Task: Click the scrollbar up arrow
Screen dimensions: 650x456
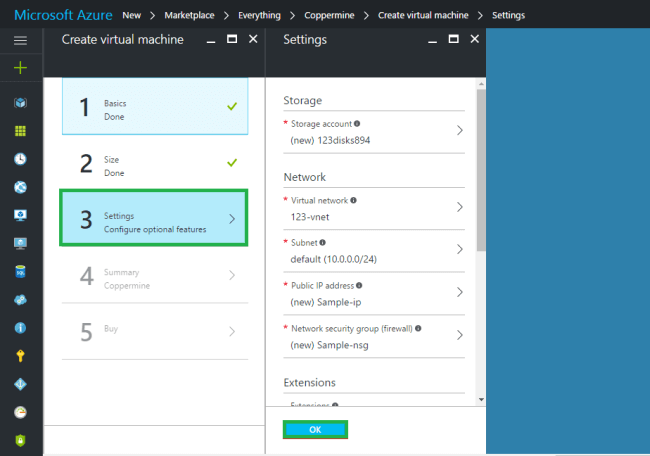Action: tap(481, 84)
